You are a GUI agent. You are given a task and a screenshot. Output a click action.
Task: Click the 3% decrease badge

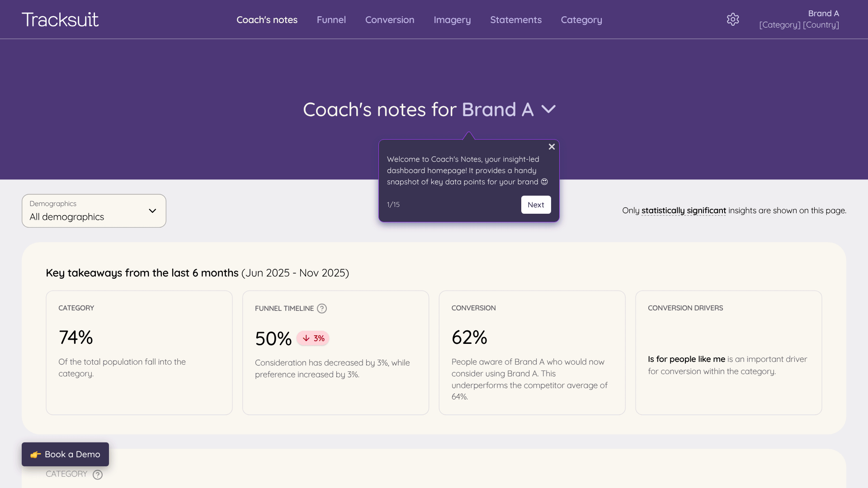pos(313,338)
